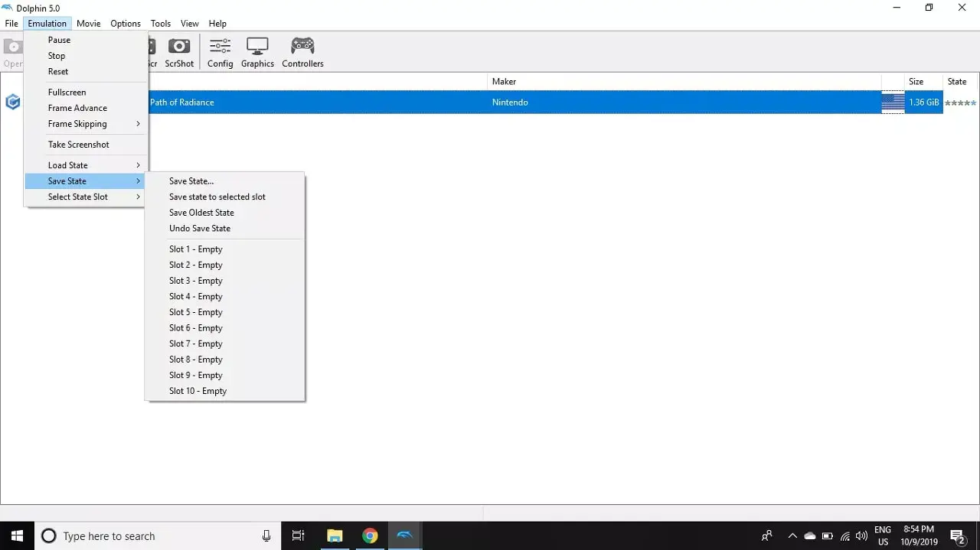Open the Options menu
This screenshot has width=980, height=550.
(x=126, y=24)
